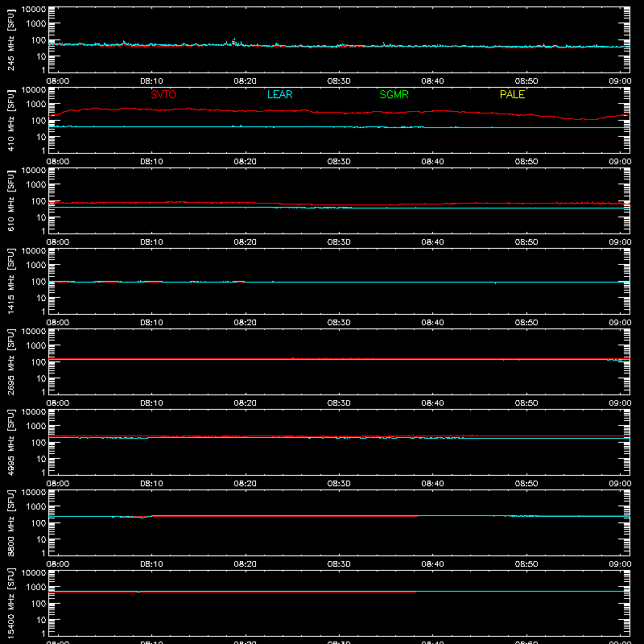Click 08:10 time label of 4995 MHz panel
Viewport: 644px width, 644px height.
[151, 484]
